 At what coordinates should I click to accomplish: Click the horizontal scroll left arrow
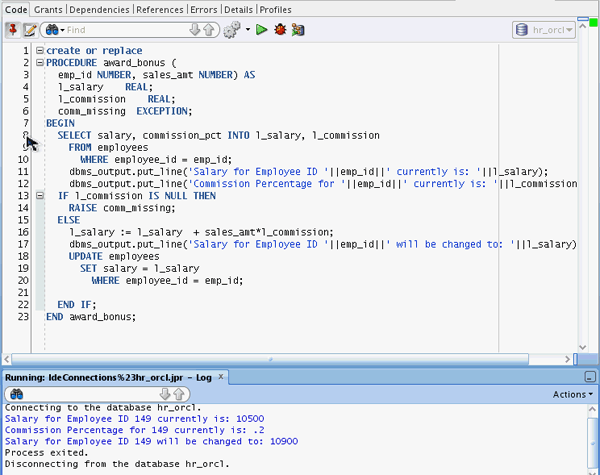[x=7, y=359]
